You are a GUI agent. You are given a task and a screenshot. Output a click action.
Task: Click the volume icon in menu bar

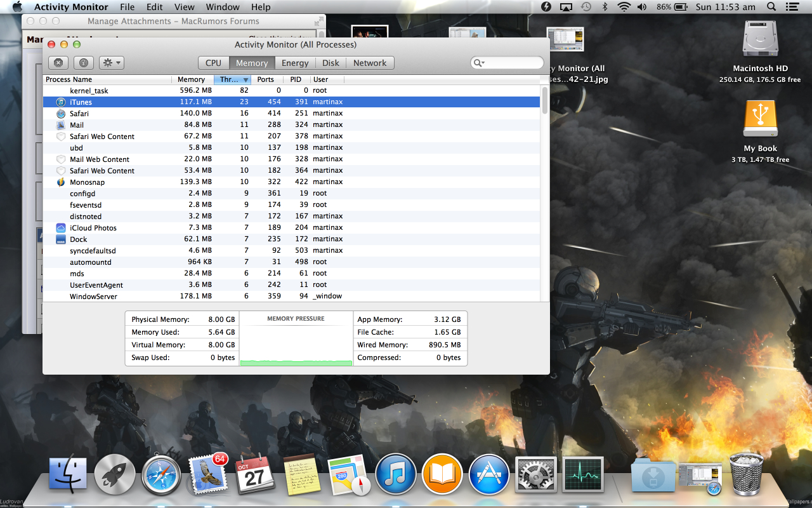(642, 7)
